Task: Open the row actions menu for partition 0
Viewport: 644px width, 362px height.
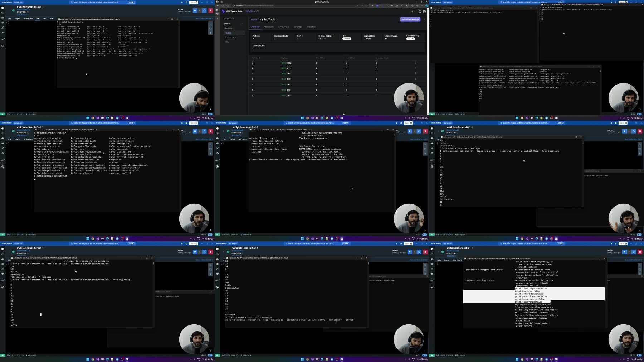Action: 415,63
